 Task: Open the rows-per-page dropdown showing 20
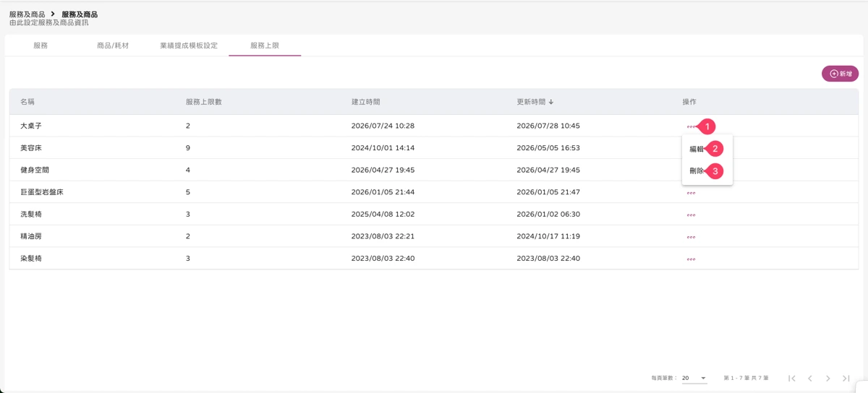694,378
